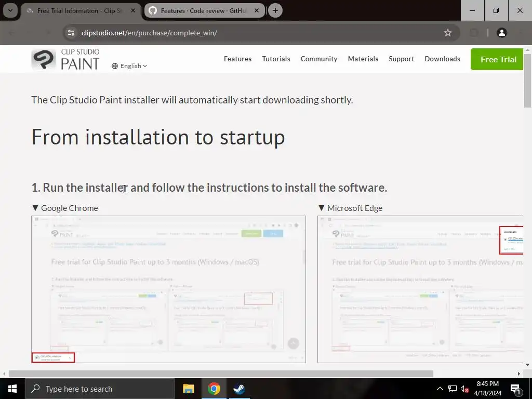Click the horizontal scrollbar left arrow
532x399 pixels.
pyautogui.click(x=4, y=374)
